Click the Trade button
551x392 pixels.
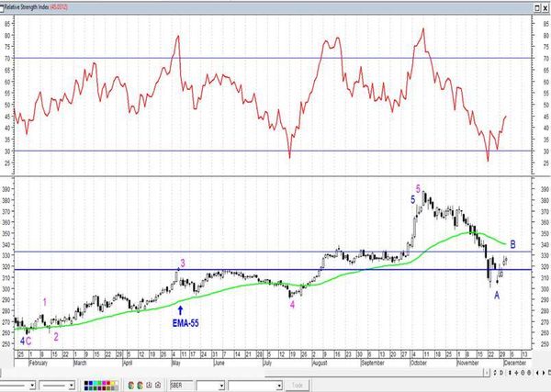tap(298, 386)
